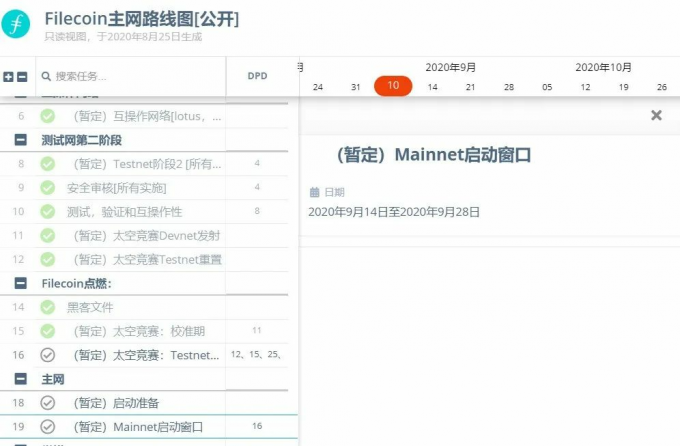Open task 安全审核[所有实施]
The height and width of the screenshot is (446, 680).
coord(116,188)
